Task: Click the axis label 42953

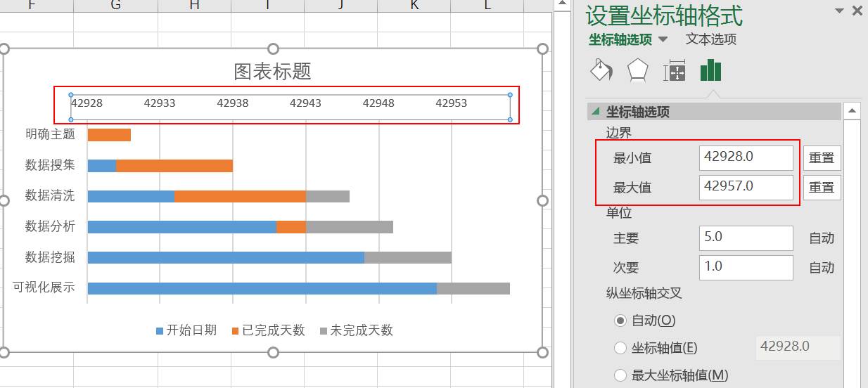Action: 452,103
